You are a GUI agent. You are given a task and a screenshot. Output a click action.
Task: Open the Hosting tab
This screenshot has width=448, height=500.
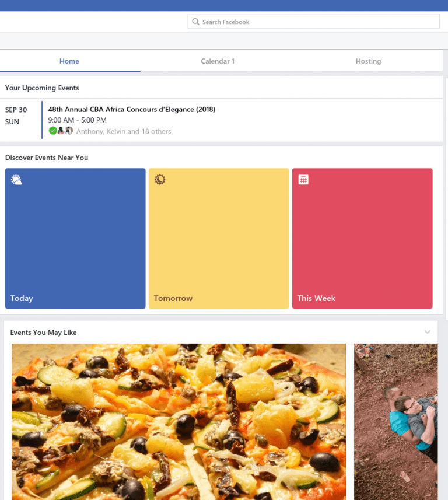coord(368,61)
